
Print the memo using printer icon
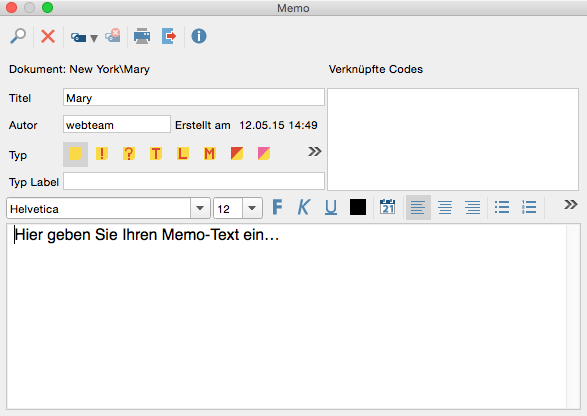tap(142, 36)
